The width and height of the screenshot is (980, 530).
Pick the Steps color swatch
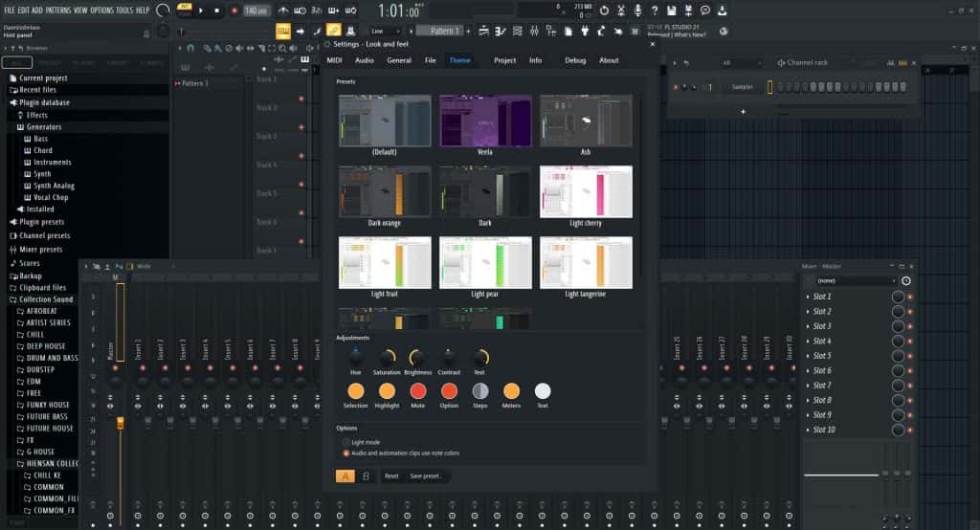(480, 391)
